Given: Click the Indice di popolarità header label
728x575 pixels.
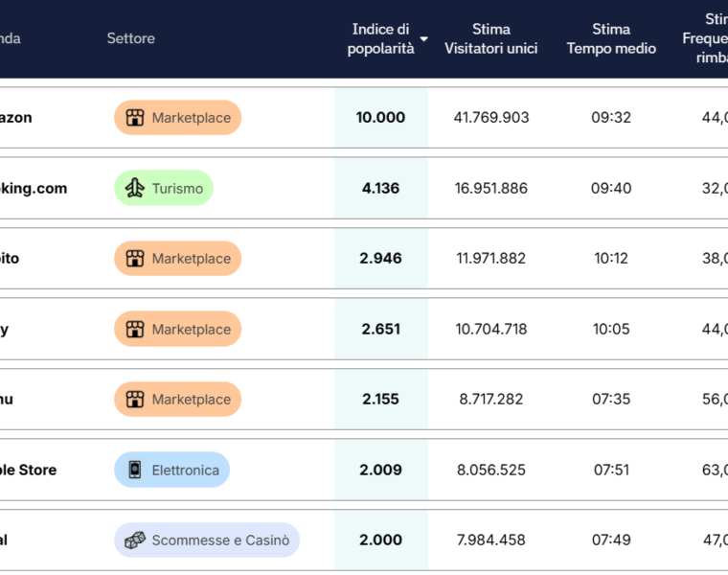Looking at the screenshot, I should pos(380,38).
